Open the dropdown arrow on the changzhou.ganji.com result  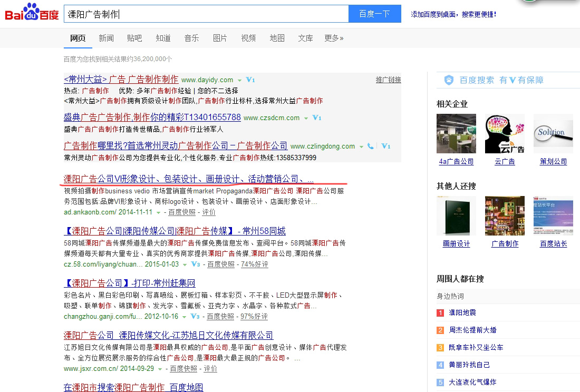pos(184,317)
